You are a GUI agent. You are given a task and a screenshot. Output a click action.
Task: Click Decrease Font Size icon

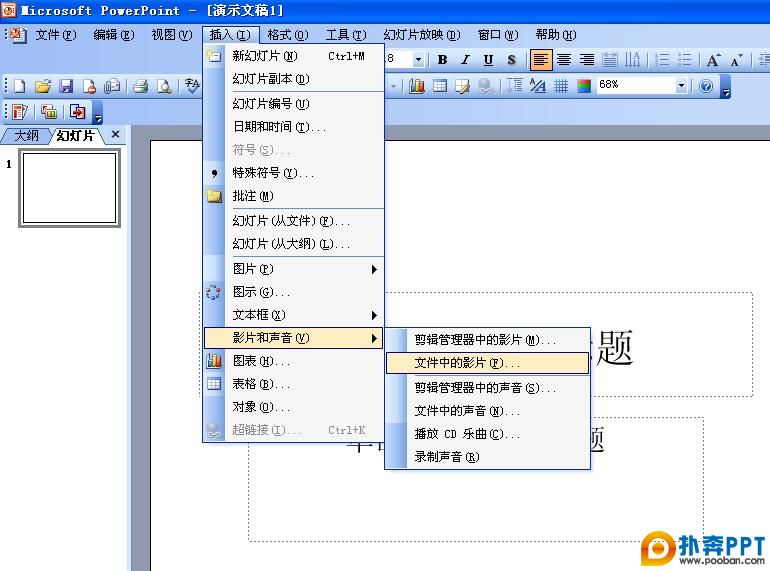(737, 60)
